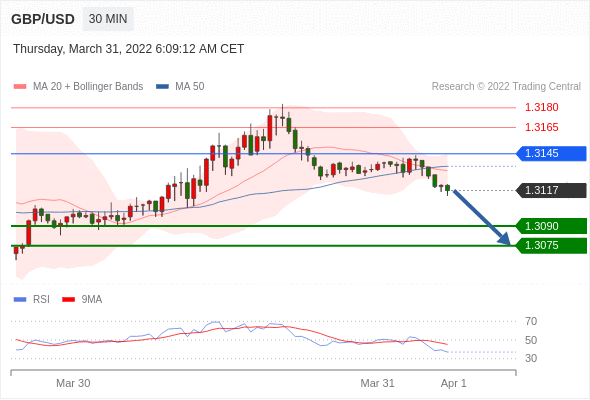590x400 pixels.
Task: Click the MA 50 legend label
Action: click(190, 87)
